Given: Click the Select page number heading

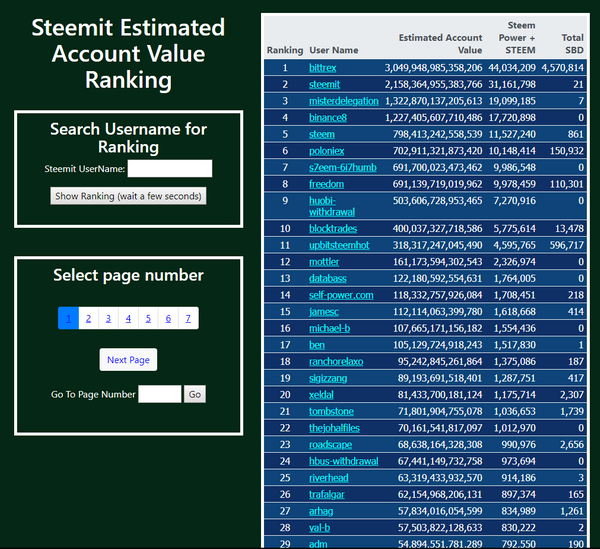Looking at the screenshot, I should 128,275.
